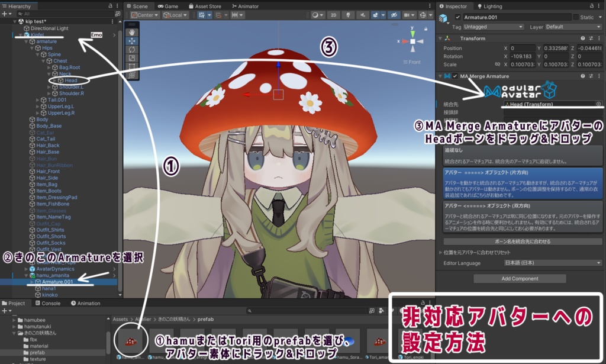This screenshot has width=606, height=364.
Task: Toggle the Armature.001 active checkbox
Action: coord(457,17)
